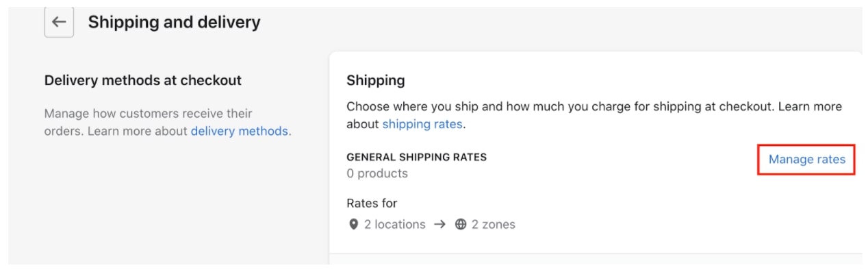Click the "Shipping and delivery" page title
Viewport: 868px width, 270px height.
click(174, 22)
